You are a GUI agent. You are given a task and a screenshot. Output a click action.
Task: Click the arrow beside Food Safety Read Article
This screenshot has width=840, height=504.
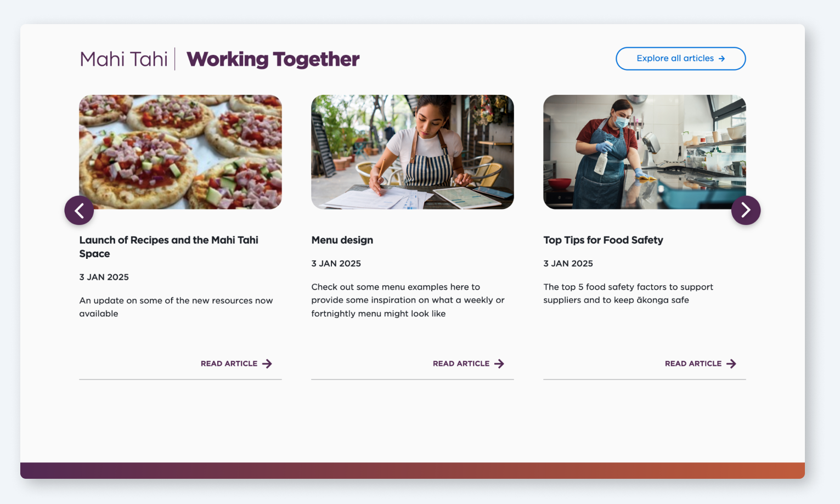tap(731, 364)
